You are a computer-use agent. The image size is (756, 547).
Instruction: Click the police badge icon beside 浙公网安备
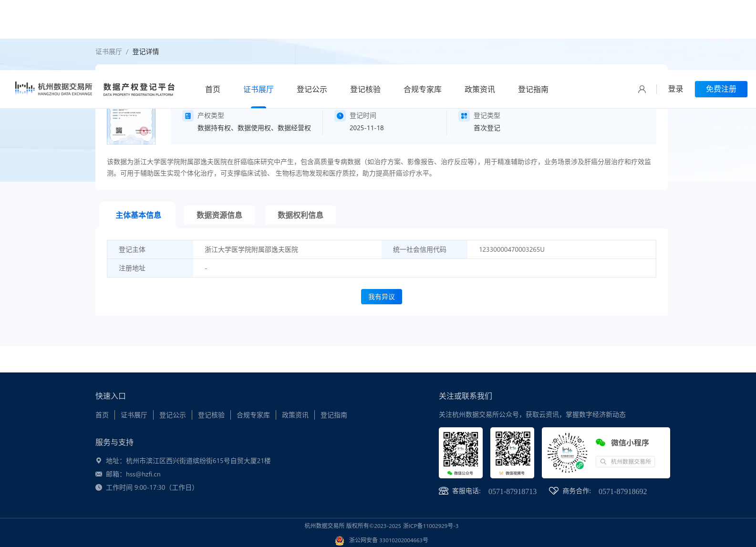click(340, 540)
